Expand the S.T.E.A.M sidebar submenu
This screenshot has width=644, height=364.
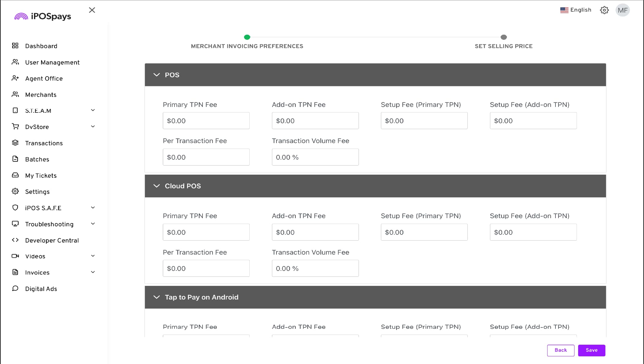(x=93, y=110)
